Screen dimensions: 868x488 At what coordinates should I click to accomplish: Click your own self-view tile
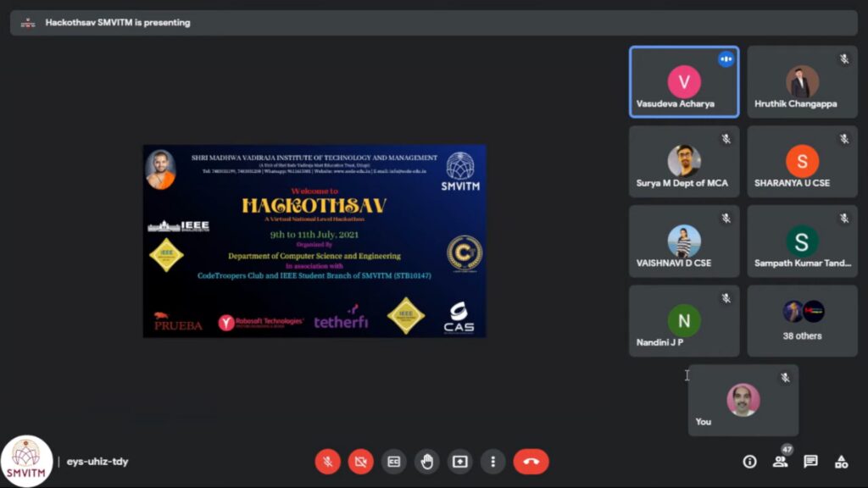click(x=743, y=401)
